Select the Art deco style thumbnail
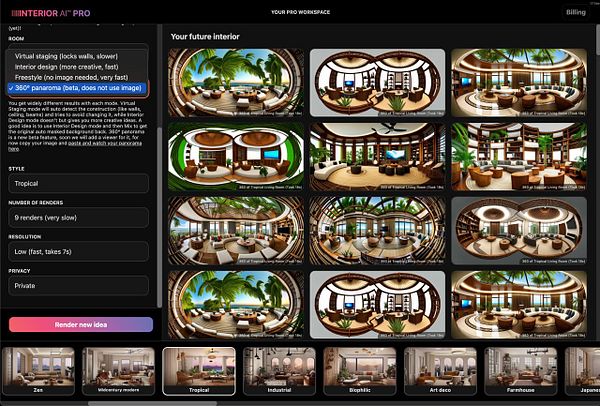This screenshot has height=406, width=600. 440,370
